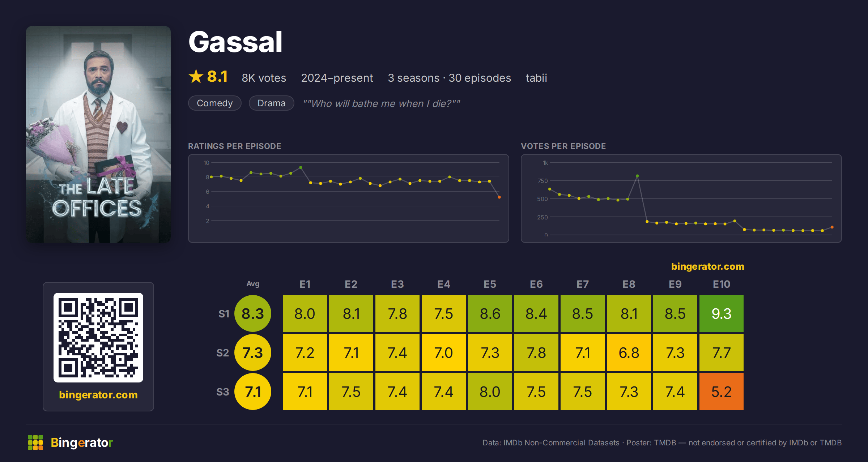The height and width of the screenshot is (462, 868).
Task: Click the peak point in votes chart
Action: pyautogui.click(x=637, y=176)
